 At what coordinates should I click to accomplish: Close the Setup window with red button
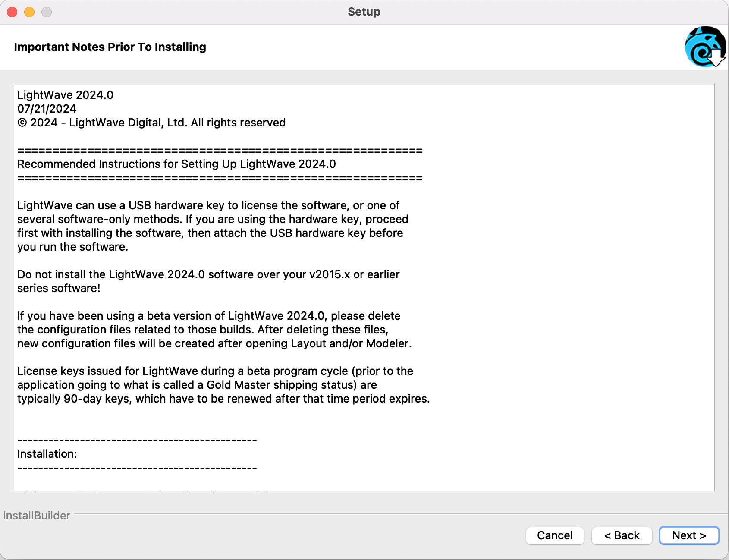click(12, 12)
